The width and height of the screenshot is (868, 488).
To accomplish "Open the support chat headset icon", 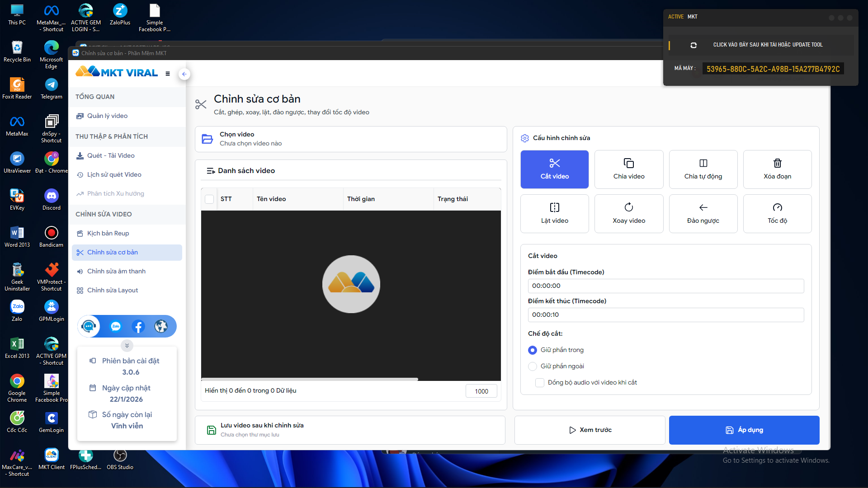I will [89, 326].
